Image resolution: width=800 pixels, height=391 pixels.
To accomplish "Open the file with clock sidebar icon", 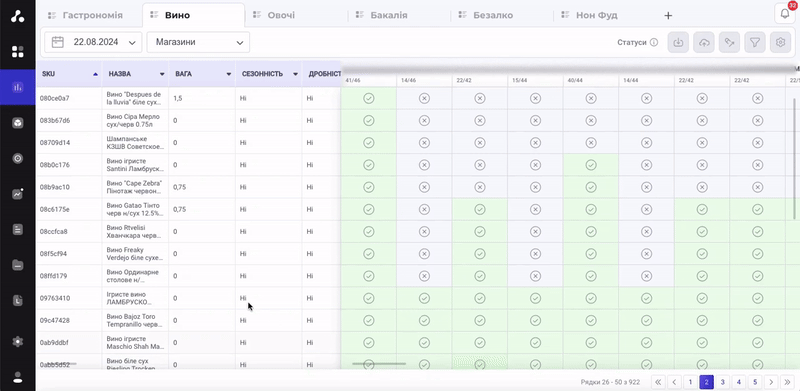I will point(18,301).
